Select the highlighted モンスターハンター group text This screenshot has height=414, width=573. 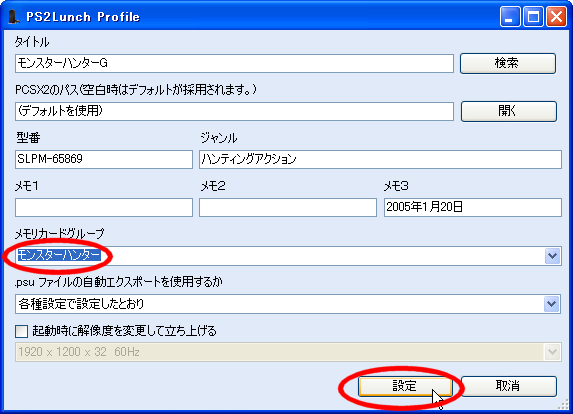(x=59, y=255)
